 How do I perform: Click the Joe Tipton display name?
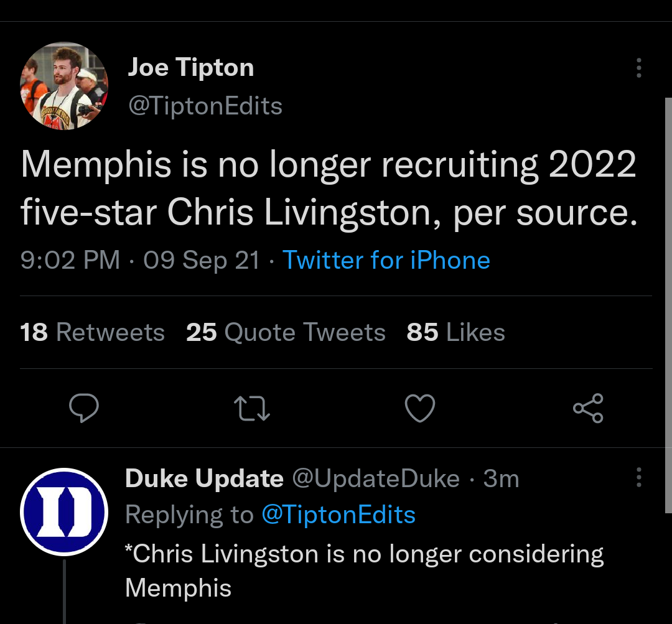(190, 67)
